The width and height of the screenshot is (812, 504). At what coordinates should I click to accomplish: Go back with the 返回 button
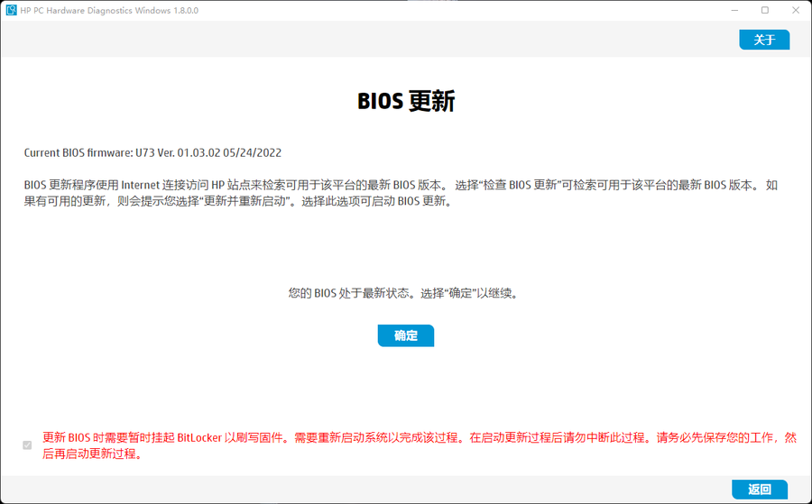(760, 490)
